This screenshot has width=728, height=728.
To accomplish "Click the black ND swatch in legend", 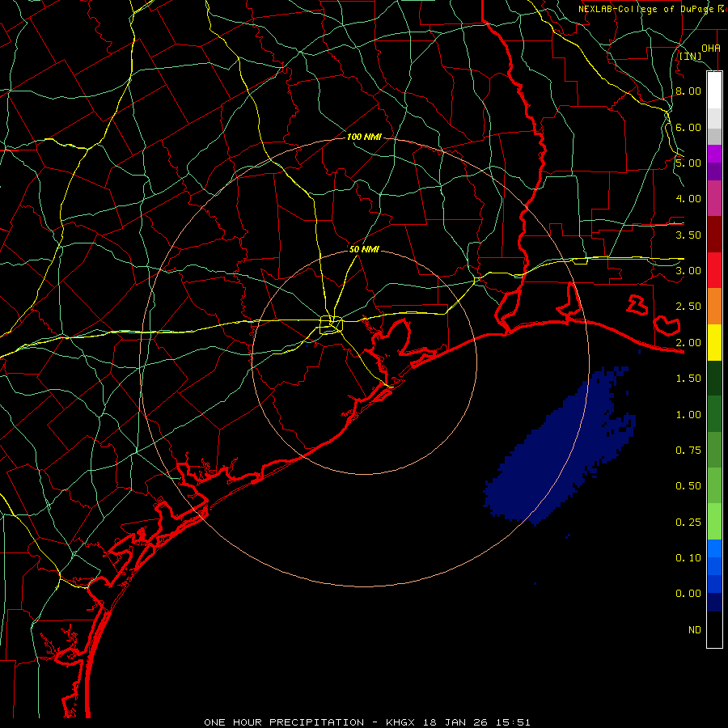I will coord(714,629).
